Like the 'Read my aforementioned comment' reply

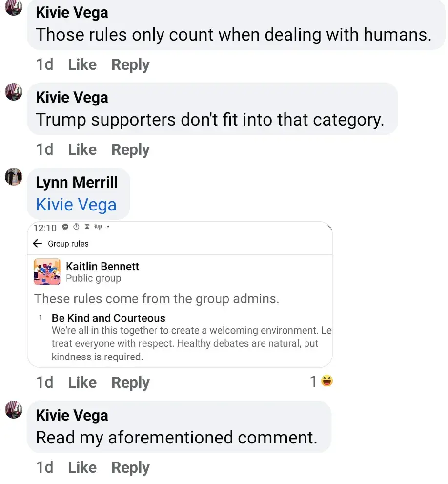click(x=82, y=468)
